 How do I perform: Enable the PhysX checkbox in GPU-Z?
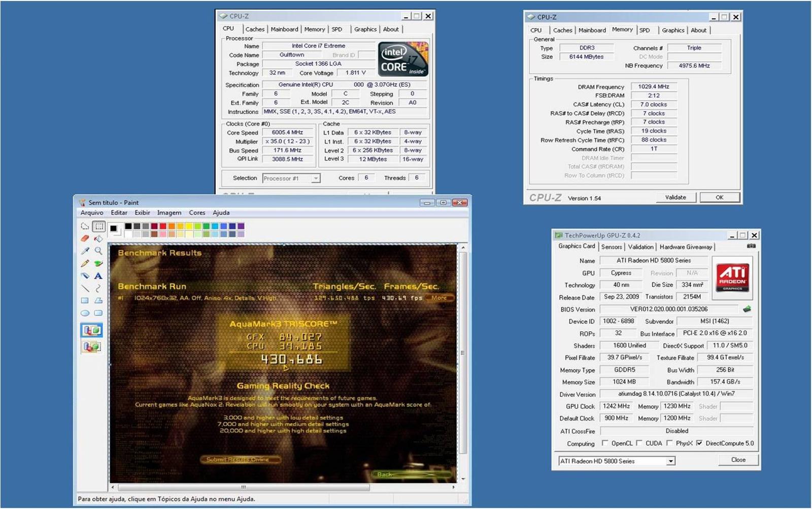click(669, 443)
